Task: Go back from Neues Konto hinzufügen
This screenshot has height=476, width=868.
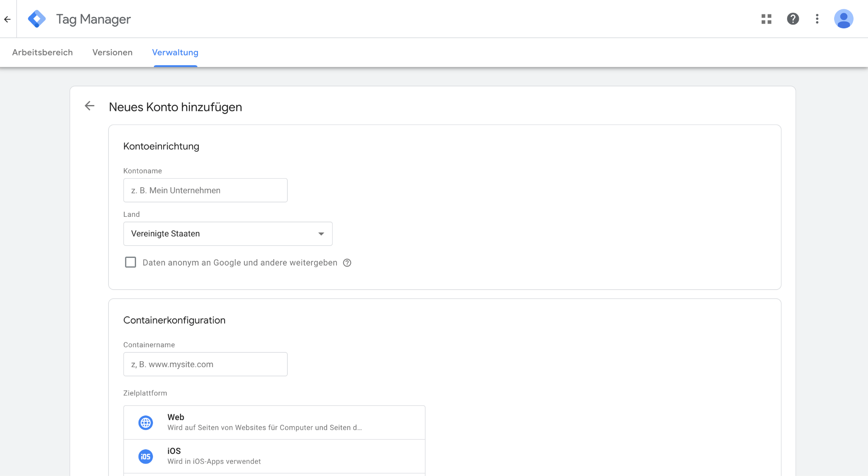Action: pyautogui.click(x=89, y=106)
